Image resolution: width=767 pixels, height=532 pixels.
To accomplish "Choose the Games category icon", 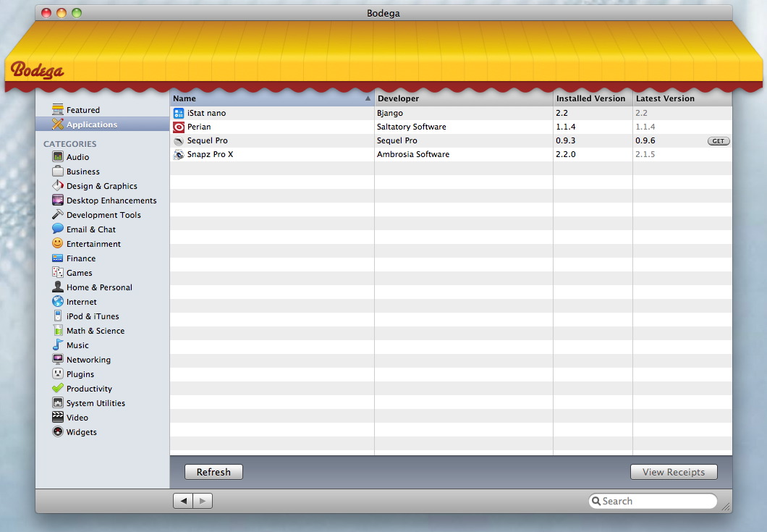I will [x=58, y=273].
